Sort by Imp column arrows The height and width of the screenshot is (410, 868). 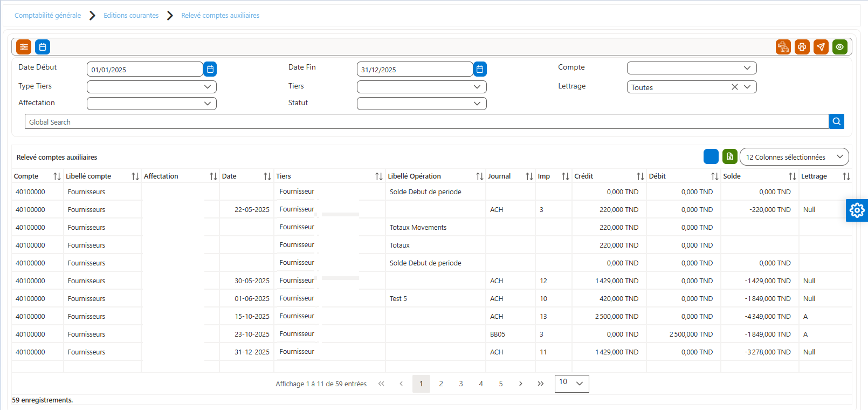click(566, 176)
